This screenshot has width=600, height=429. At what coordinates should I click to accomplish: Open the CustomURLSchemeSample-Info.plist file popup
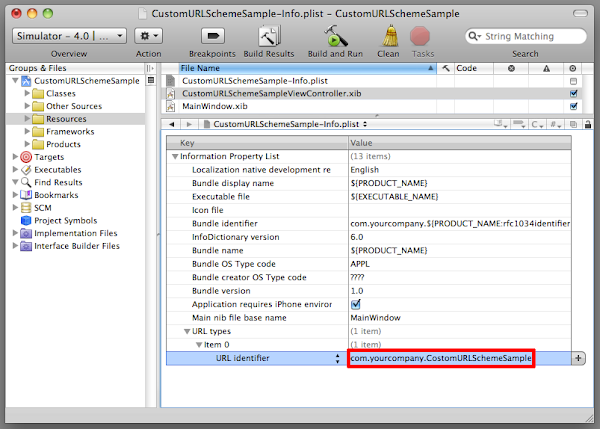point(285,124)
